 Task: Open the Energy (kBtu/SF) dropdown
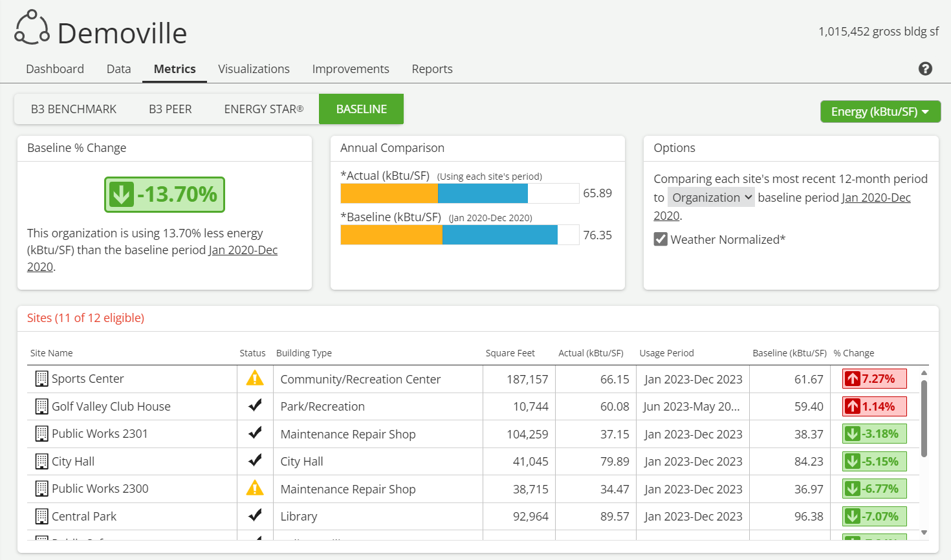click(880, 111)
